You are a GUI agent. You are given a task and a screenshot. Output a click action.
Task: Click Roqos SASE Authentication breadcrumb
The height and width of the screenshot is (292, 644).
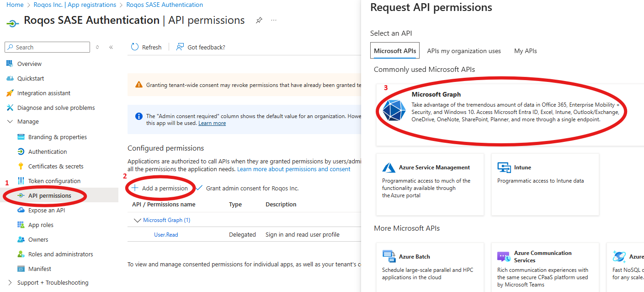pyautogui.click(x=165, y=5)
